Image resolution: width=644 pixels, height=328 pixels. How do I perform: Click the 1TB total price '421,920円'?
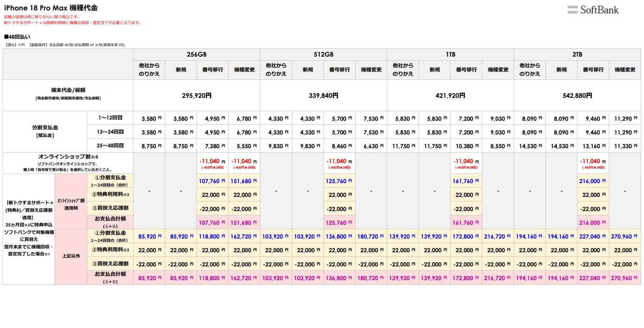451,96
